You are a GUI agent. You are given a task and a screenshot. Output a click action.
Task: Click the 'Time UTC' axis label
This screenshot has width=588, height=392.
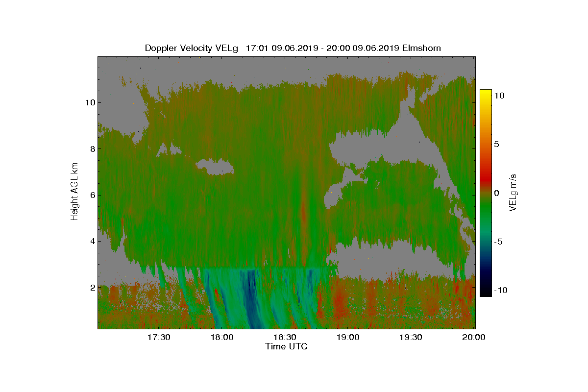[286, 346]
